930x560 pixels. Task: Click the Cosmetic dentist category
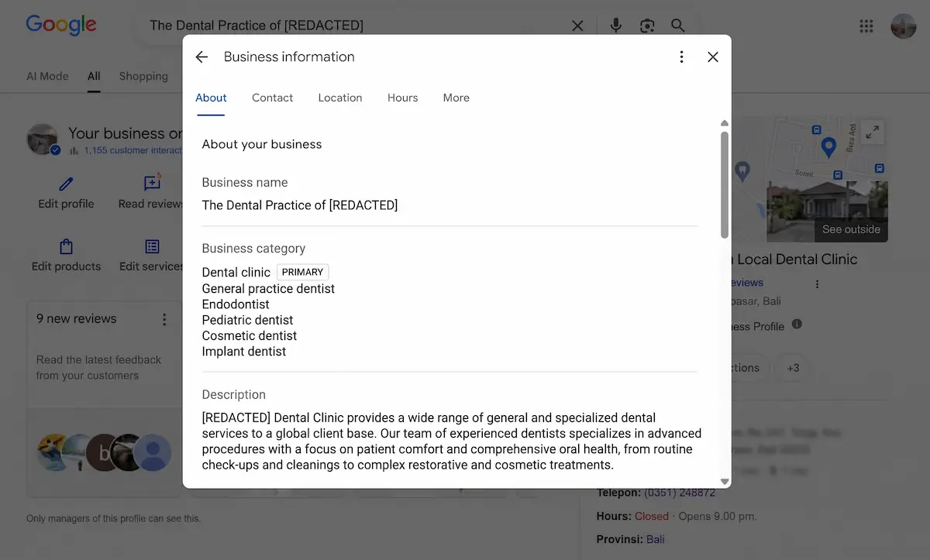pyautogui.click(x=250, y=335)
